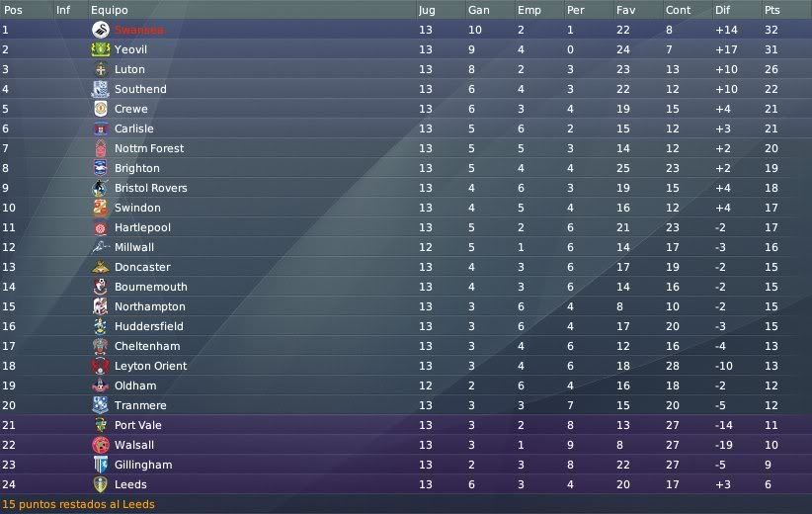Select the Port Vale team name

[x=137, y=425]
